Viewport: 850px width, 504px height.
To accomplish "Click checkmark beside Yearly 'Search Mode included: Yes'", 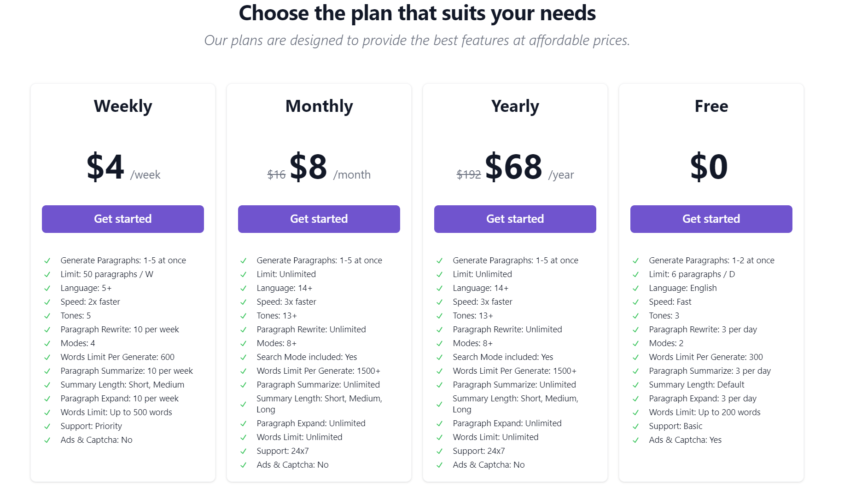I will [x=440, y=358].
